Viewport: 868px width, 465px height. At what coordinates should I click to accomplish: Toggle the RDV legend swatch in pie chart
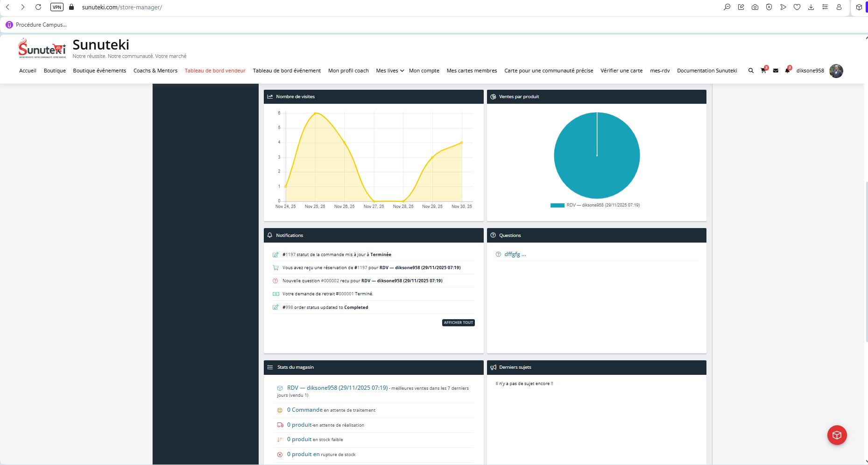[557, 205]
